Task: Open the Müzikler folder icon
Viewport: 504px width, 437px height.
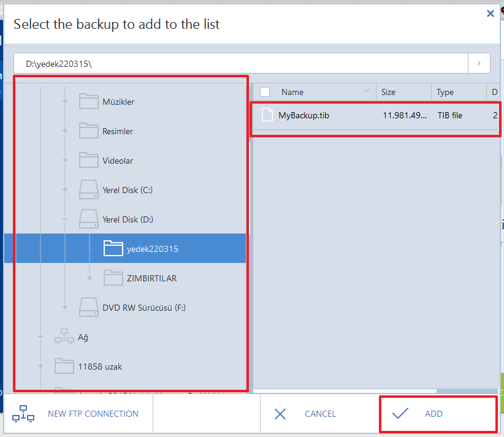Action: [89, 102]
